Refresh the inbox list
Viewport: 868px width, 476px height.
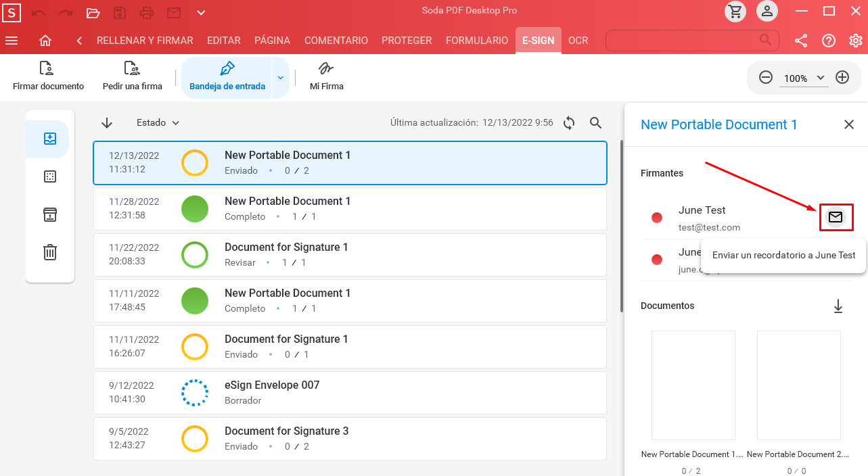tap(569, 122)
